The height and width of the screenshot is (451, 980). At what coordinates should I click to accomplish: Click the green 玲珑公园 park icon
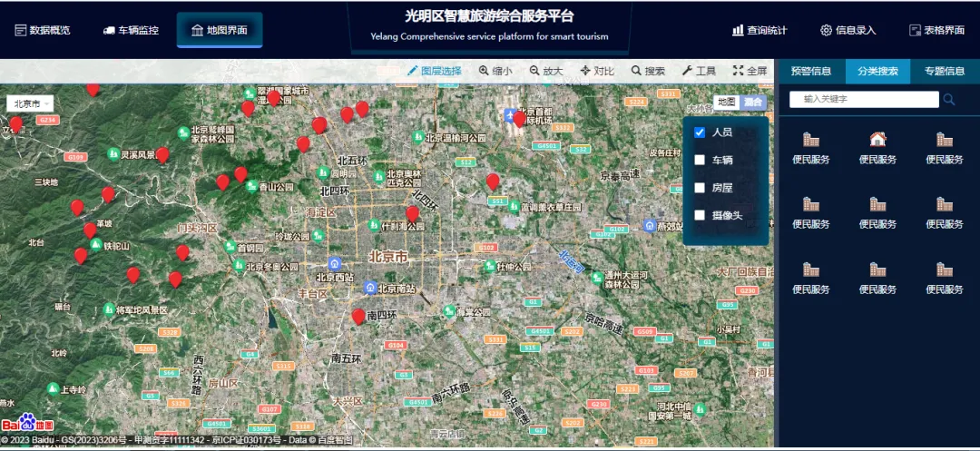tap(318, 236)
